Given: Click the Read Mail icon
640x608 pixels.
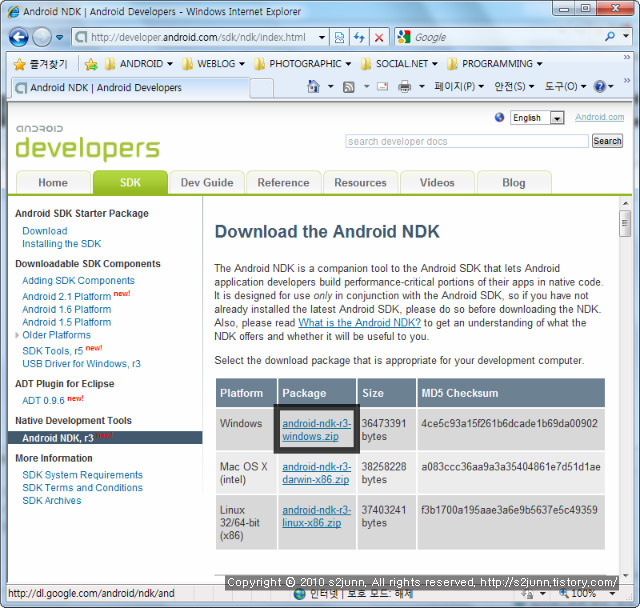Looking at the screenshot, I should [x=382, y=87].
